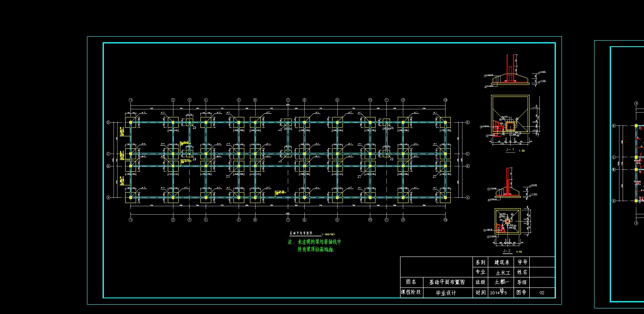Viewport: 644px width, 314px height.
Task: Select the 姓名 label cell
Action: pyautogui.click(x=522, y=272)
